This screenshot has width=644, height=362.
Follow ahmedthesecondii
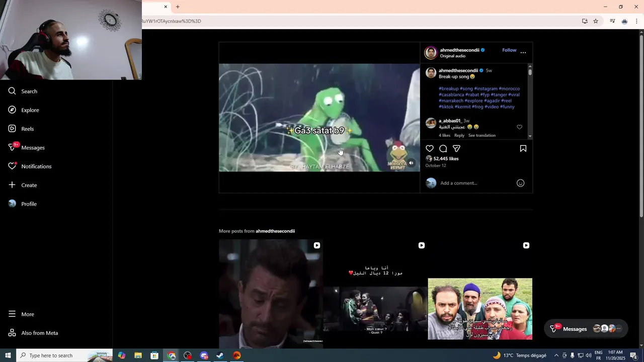click(509, 50)
